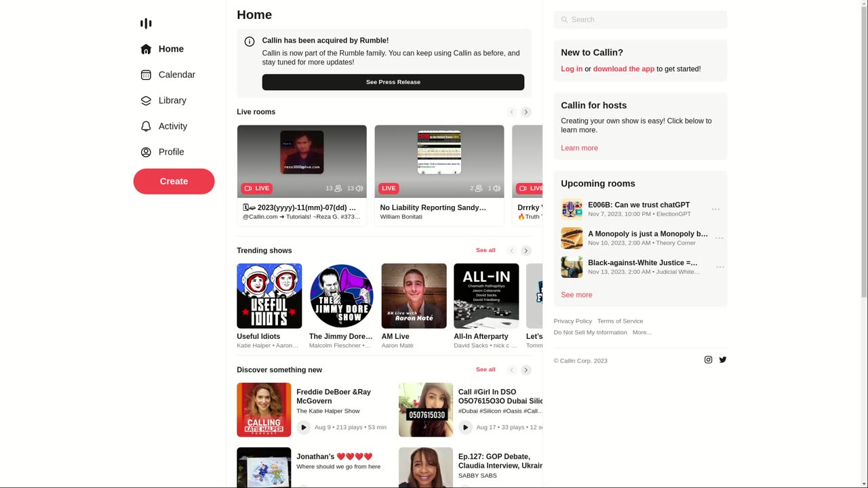Screen dimensions: 868x488
Task: Open the Jonathan's hearts episode title
Action: coord(334,457)
